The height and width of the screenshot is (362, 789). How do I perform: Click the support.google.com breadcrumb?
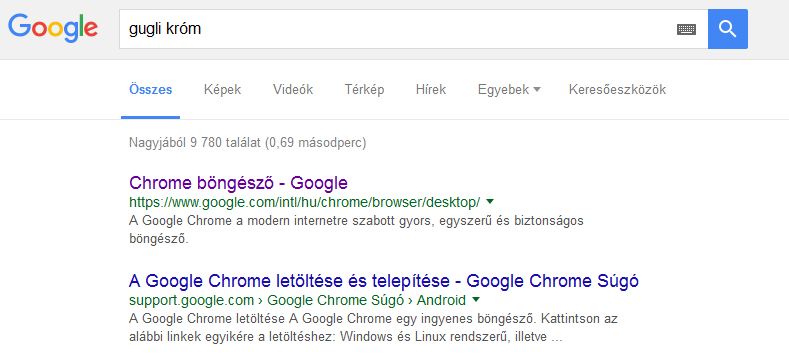pyautogui.click(x=191, y=301)
